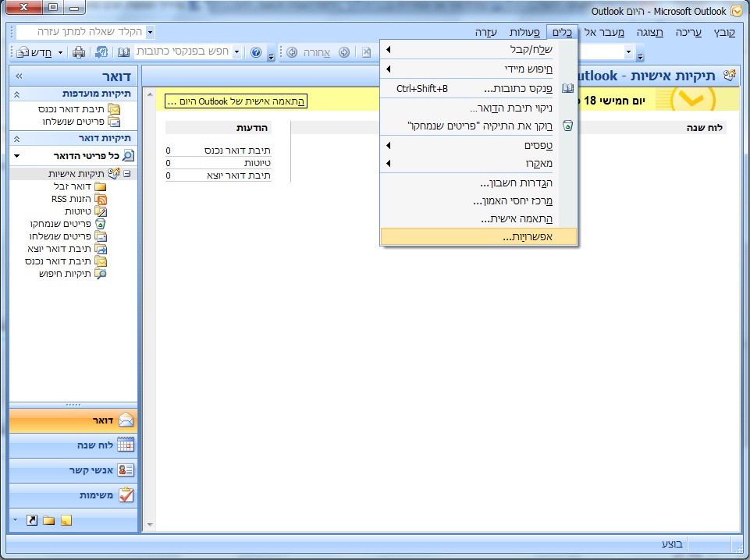Click the Shortcuts icon in navigation bar

(x=31, y=520)
